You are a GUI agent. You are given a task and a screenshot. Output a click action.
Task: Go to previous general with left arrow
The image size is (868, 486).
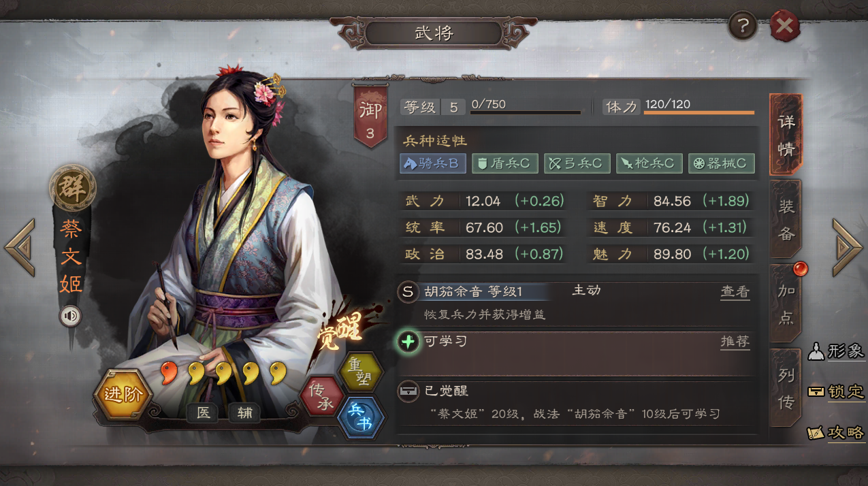tap(19, 247)
